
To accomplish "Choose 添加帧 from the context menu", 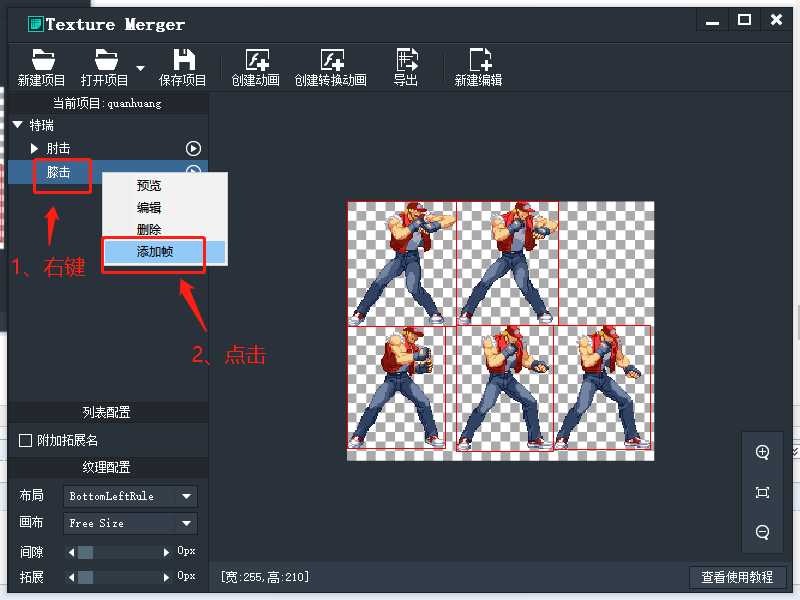I will 155,252.
